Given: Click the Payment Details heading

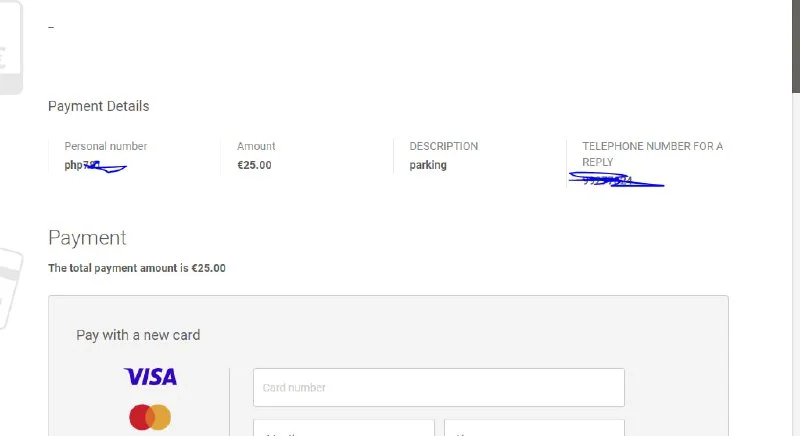Looking at the screenshot, I should pyautogui.click(x=98, y=106).
